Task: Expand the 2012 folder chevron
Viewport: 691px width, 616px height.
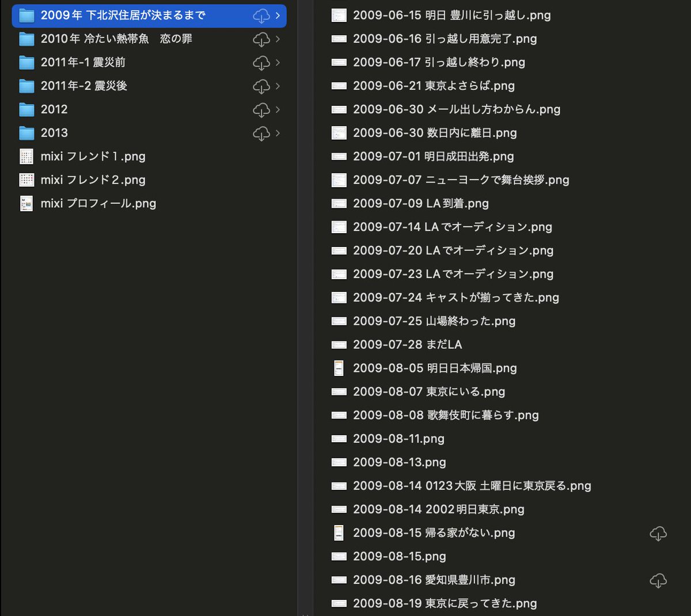Action: pos(278,109)
